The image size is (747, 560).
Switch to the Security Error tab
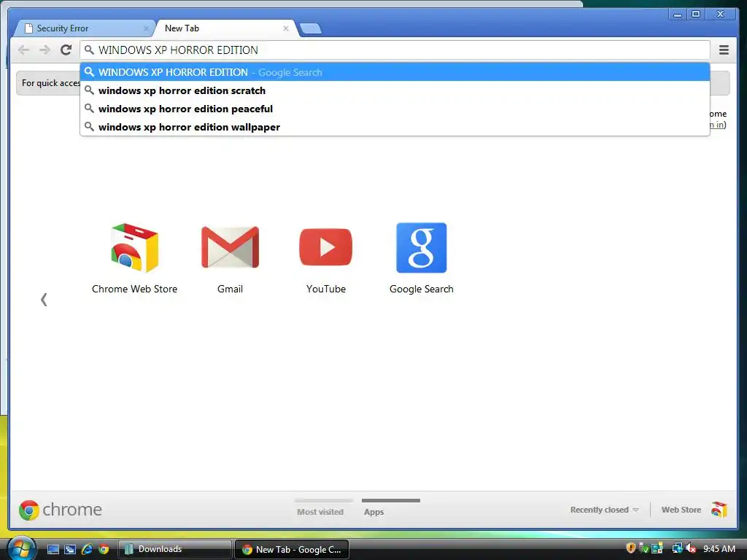tap(83, 28)
